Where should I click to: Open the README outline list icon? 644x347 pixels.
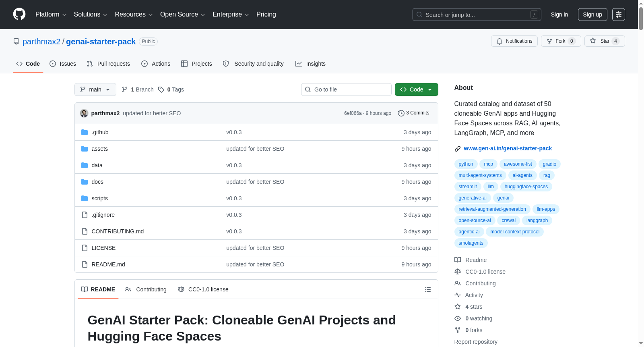coord(428,289)
